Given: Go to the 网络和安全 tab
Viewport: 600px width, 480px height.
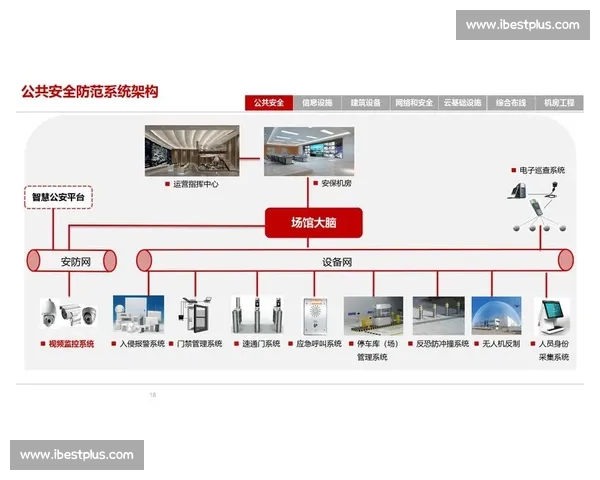Looking at the screenshot, I should 414,103.
